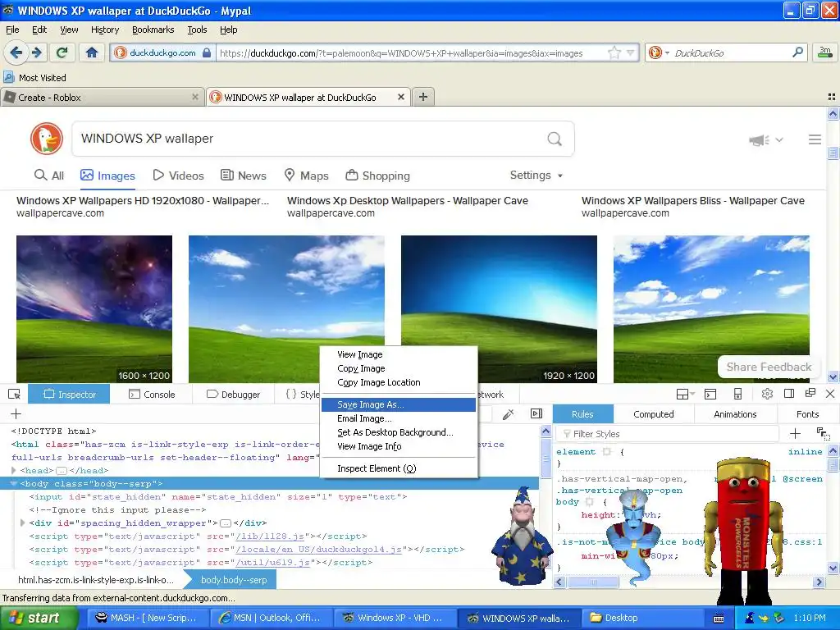The image size is (840, 630).
Task: Switch to the All results tab
Action: click(49, 176)
